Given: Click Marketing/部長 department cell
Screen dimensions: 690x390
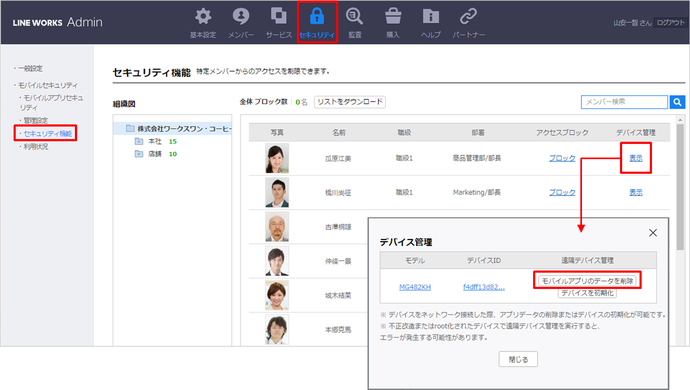Looking at the screenshot, I should [477, 192].
